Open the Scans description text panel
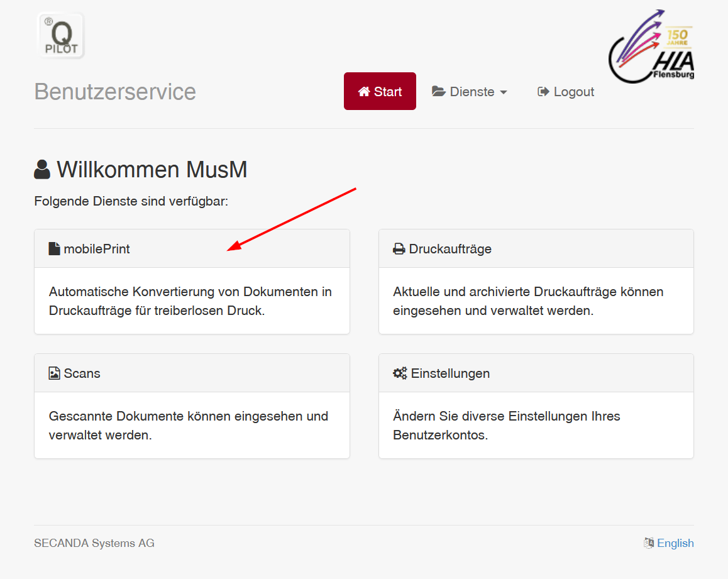This screenshot has width=728, height=579. 192,426
